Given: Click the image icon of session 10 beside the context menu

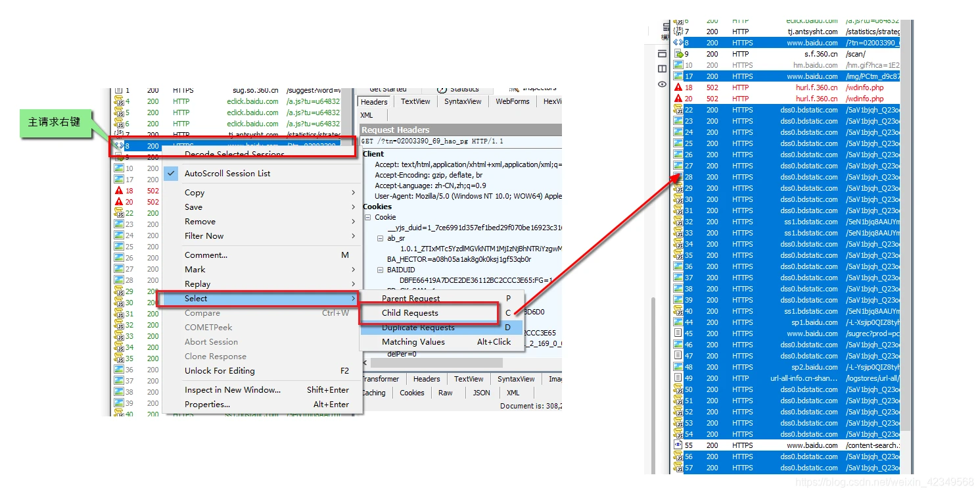Looking at the screenshot, I should coord(119,168).
